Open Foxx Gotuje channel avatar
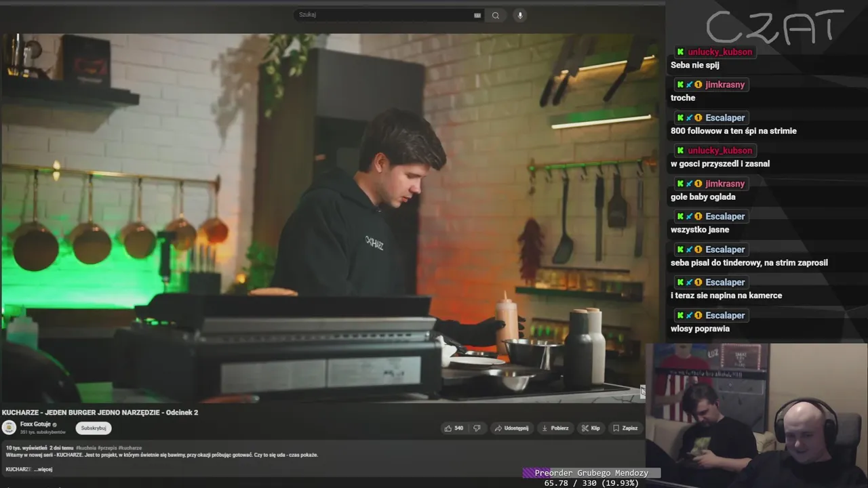Viewport: 868px width, 488px height. [x=9, y=428]
